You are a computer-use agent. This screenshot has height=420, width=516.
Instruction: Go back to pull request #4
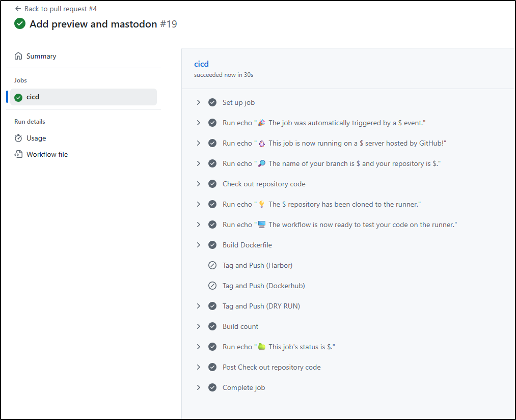[60, 9]
